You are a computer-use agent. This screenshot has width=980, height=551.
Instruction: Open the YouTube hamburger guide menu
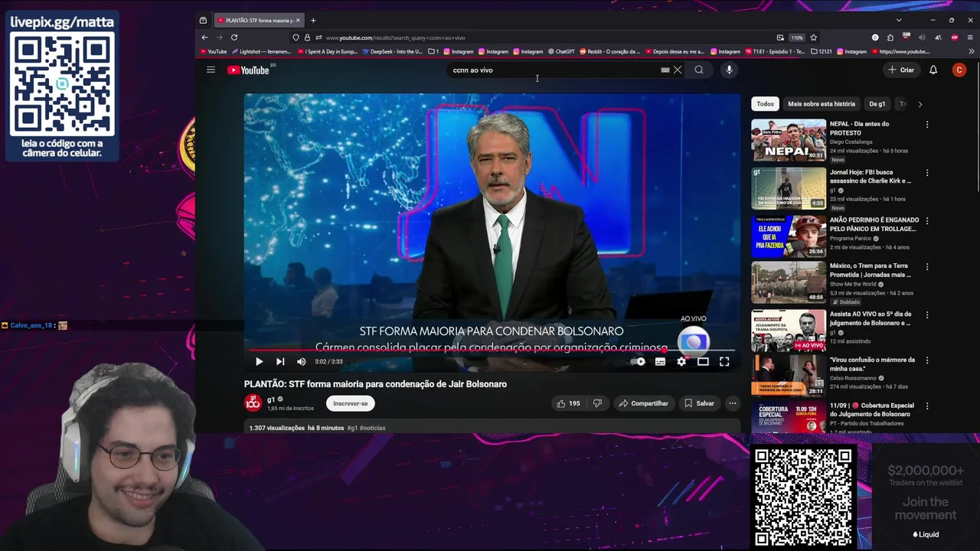(x=211, y=70)
